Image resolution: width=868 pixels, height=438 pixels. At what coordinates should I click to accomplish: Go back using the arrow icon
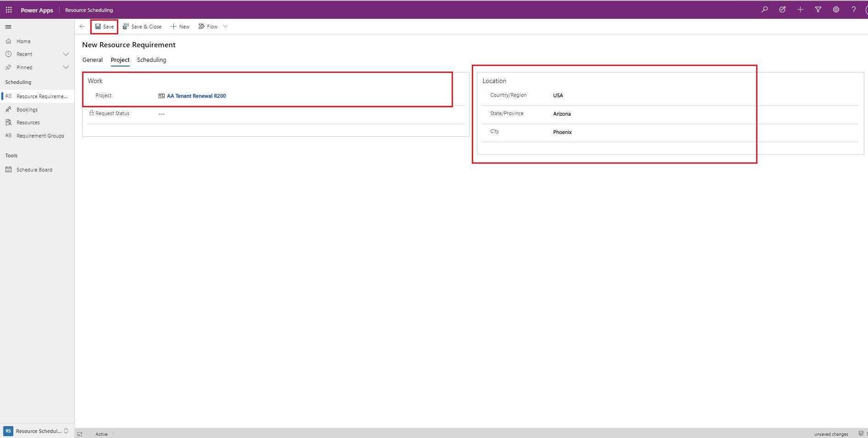82,27
